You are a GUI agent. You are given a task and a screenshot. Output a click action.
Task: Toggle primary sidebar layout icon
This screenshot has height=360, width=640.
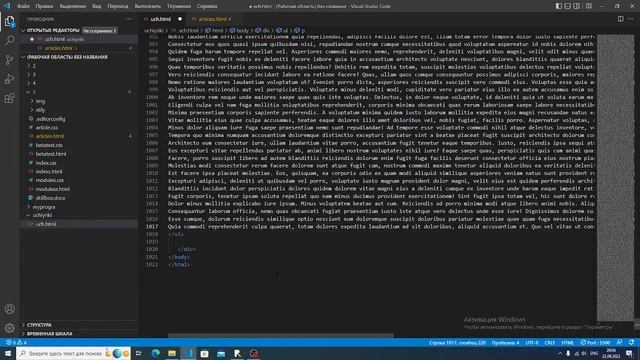(559, 6)
